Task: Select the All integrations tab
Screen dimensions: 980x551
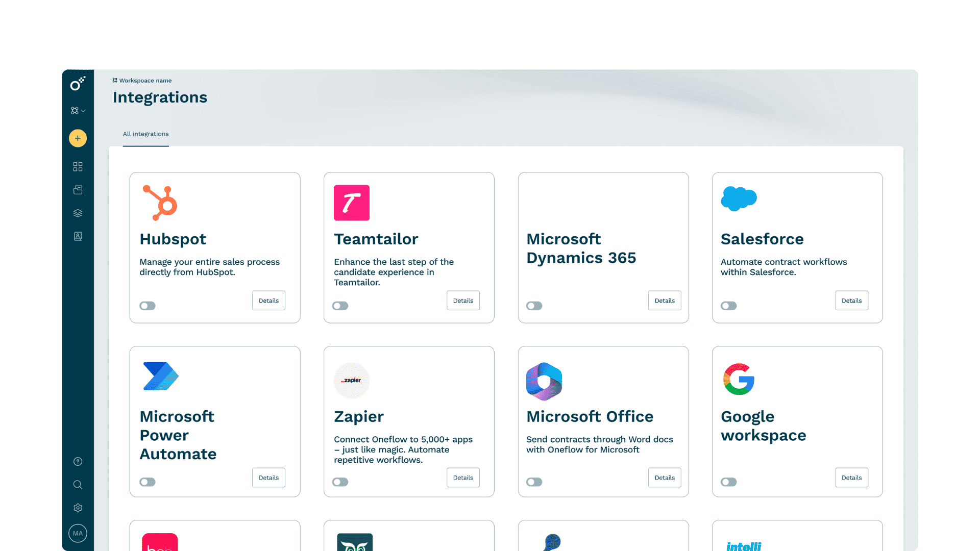Action: click(145, 134)
